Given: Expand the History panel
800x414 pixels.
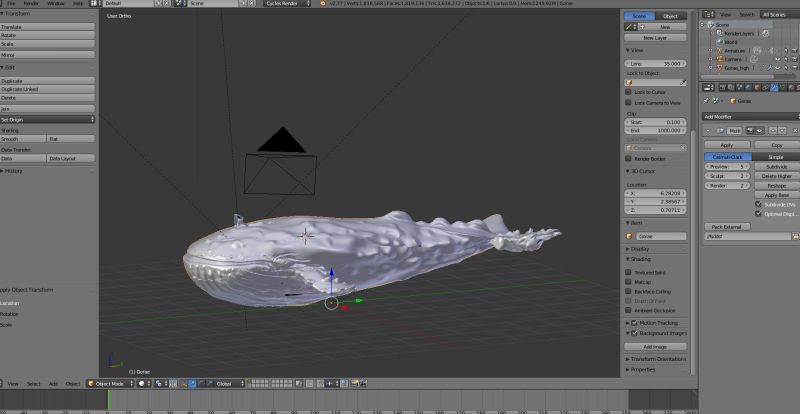Looking at the screenshot, I should click(12, 171).
